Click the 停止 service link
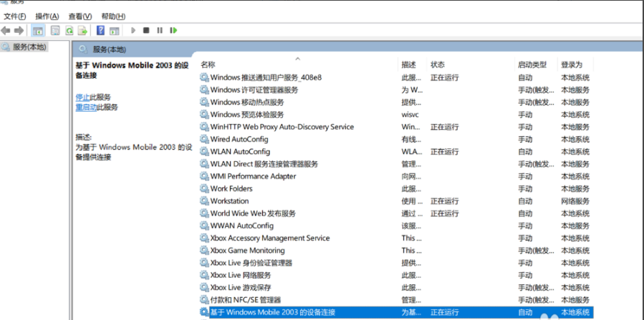This screenshot has width=644, height=320. [x=82, y=97]
